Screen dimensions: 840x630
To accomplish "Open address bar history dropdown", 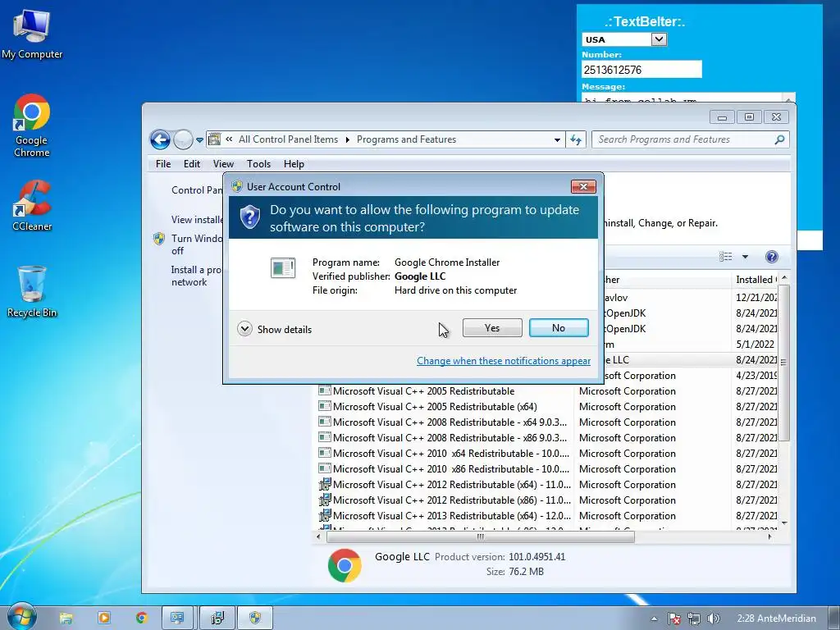I will pyautogui.click(x=557, y=139).
